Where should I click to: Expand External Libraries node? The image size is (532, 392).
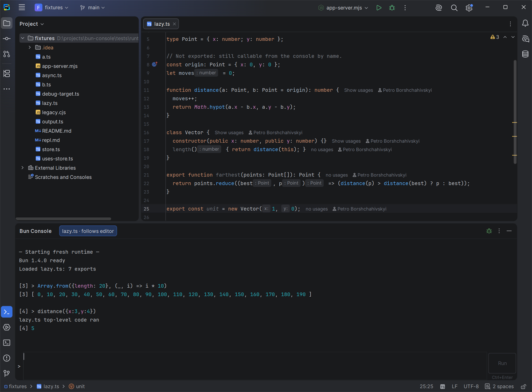pyautogui.click(x=23, y=168)
